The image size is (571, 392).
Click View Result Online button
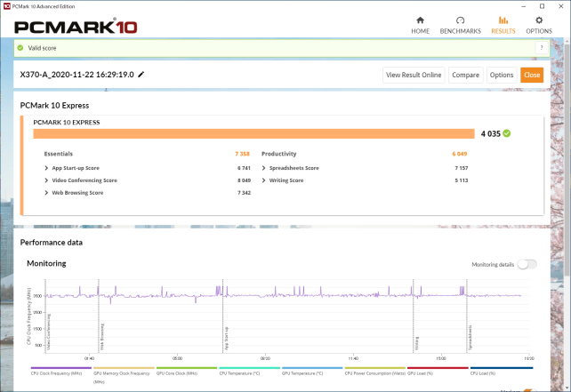pyautogui.click(x=414, y=75)
